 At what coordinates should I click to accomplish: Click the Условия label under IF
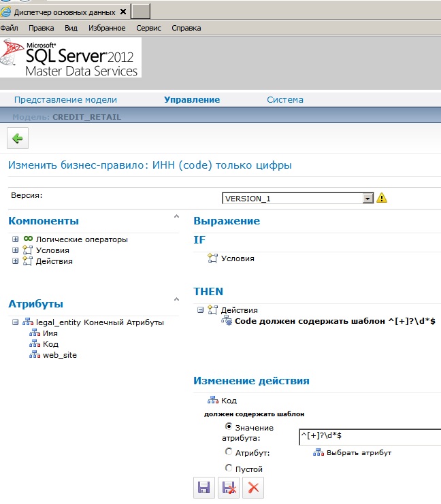point(238,258)
